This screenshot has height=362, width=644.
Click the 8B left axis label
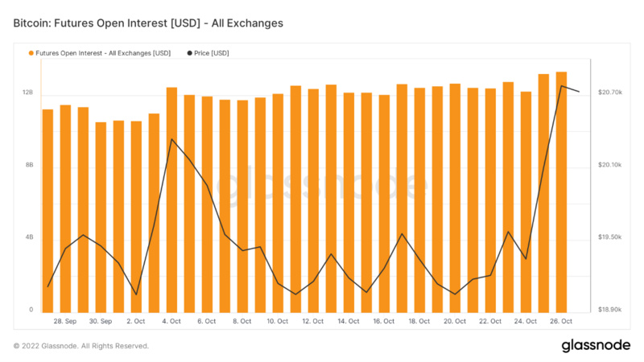27,165
